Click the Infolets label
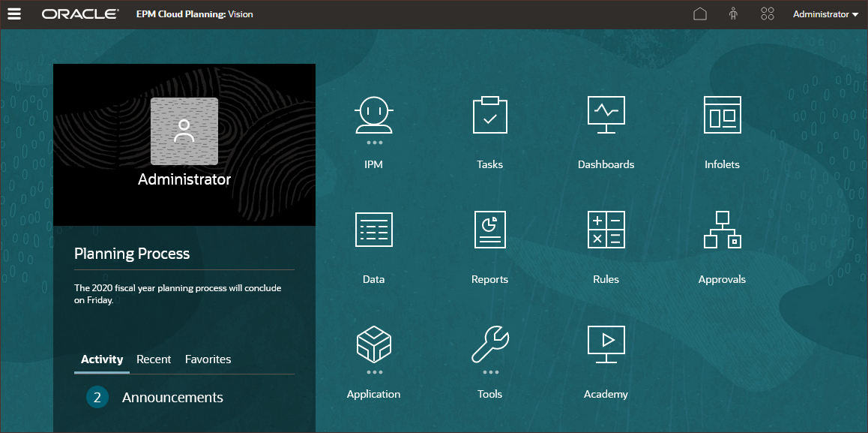Viewport: 868px width, 433px height. 723,164
